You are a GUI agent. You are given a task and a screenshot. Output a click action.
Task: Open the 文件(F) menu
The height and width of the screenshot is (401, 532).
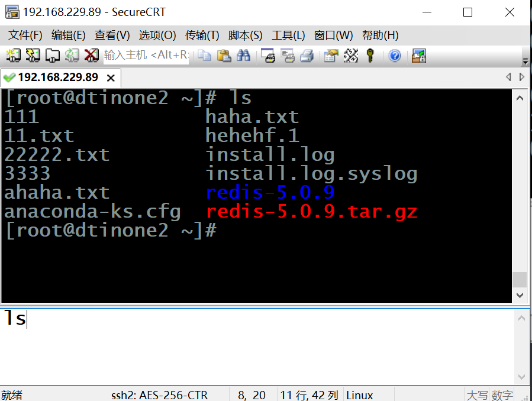(25, 35)
